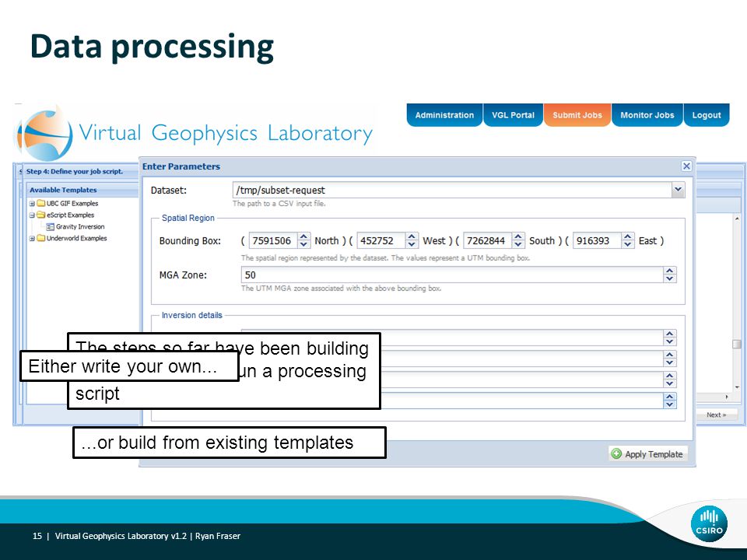Select the Gravity Inversion template
747x560 pixels.
pyautogui.click(x=80, y=226)
